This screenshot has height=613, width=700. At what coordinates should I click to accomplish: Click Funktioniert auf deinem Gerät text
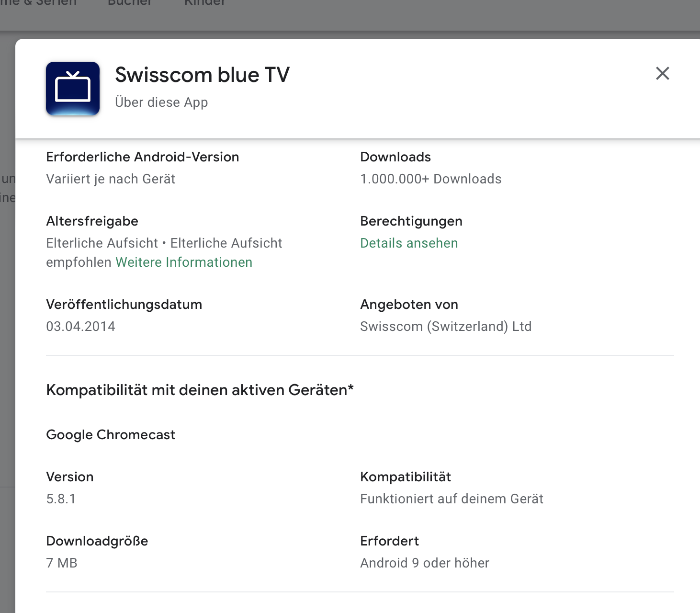[452, 499]
